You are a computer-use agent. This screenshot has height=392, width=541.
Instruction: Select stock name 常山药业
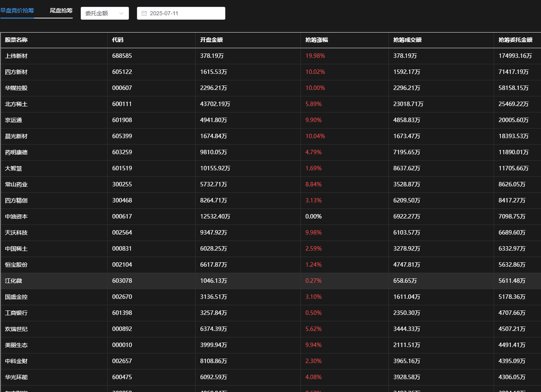[x=16, y=184]
